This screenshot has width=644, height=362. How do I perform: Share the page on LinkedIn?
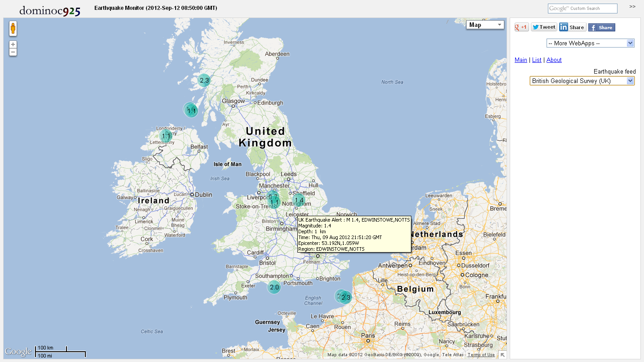(x=572, y=27)
